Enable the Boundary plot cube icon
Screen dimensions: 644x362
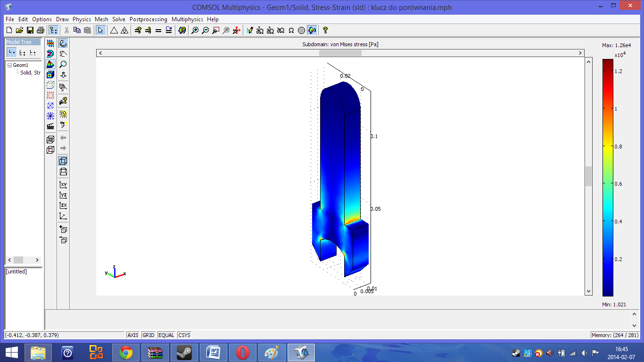[x=50, y=74]
